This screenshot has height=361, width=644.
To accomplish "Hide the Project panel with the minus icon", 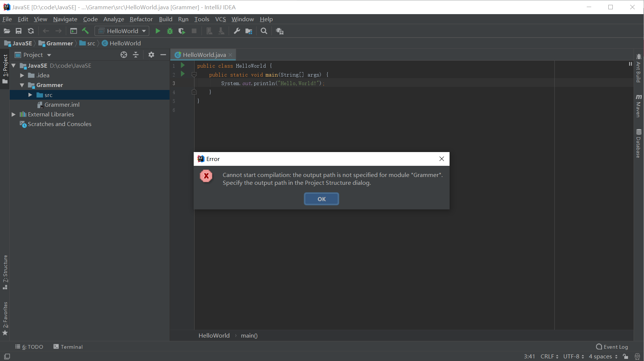I will [x=163, y=55].
